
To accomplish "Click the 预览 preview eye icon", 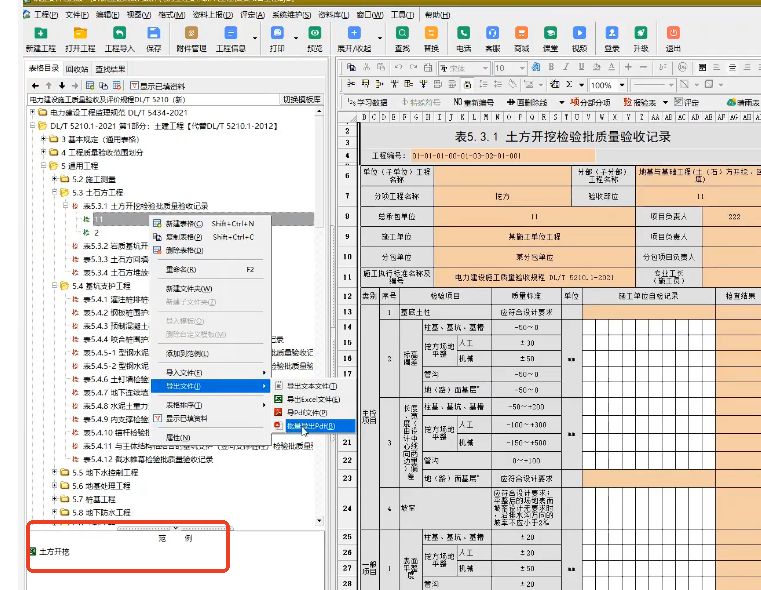I will 314,33.
